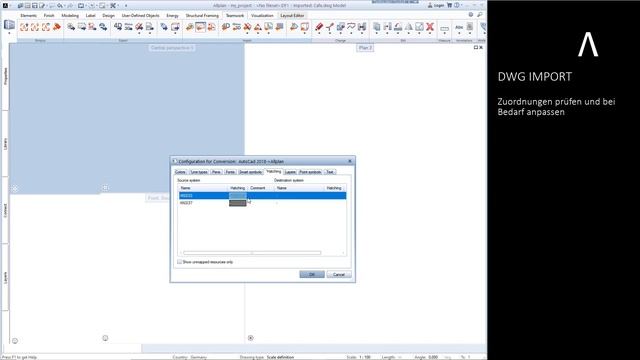Select the Hatching tab

click(x=273, y=171)
